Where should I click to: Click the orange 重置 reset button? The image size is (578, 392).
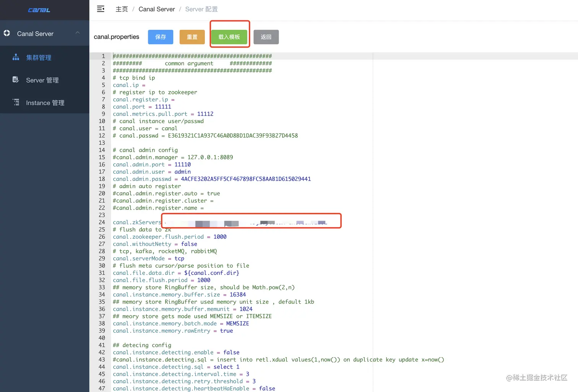pyautogui.click(x=192, y=37)
